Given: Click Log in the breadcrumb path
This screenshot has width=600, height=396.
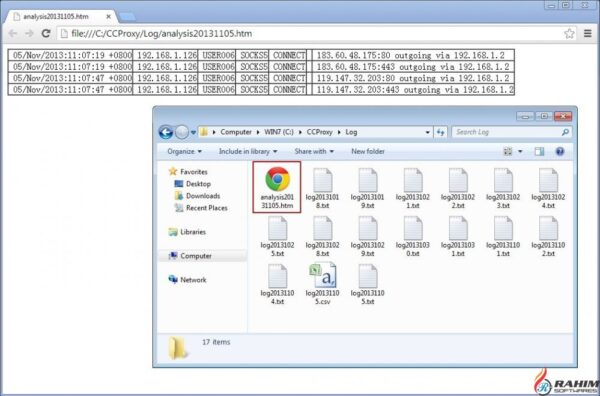Looking at the screenshot, I should (351, 132).
